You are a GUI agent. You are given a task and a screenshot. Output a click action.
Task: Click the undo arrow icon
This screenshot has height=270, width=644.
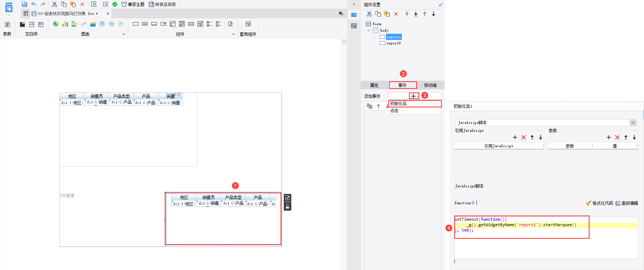34,4
